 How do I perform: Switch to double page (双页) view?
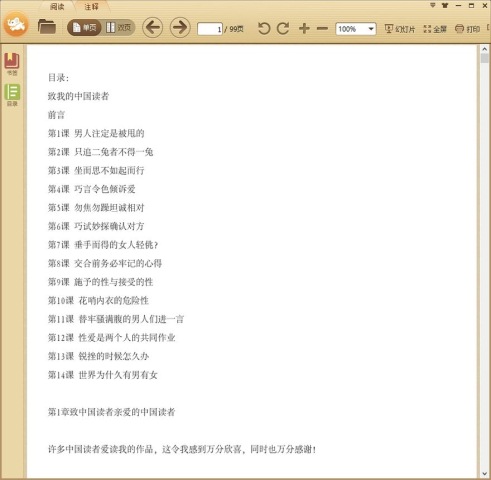pos(119,27)
